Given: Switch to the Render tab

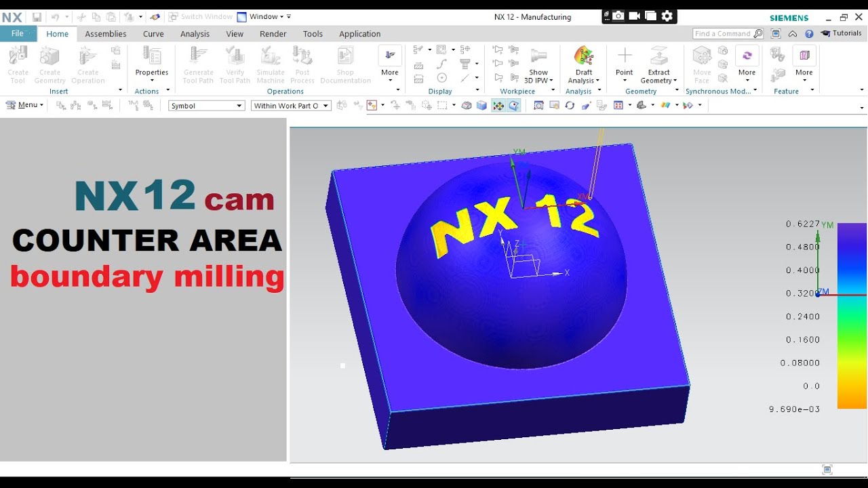Looking at the screenshot, I should click(x=273, y=34).
